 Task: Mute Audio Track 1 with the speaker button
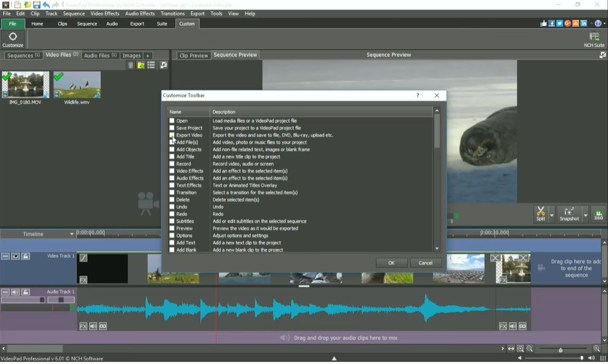[15, 292]
